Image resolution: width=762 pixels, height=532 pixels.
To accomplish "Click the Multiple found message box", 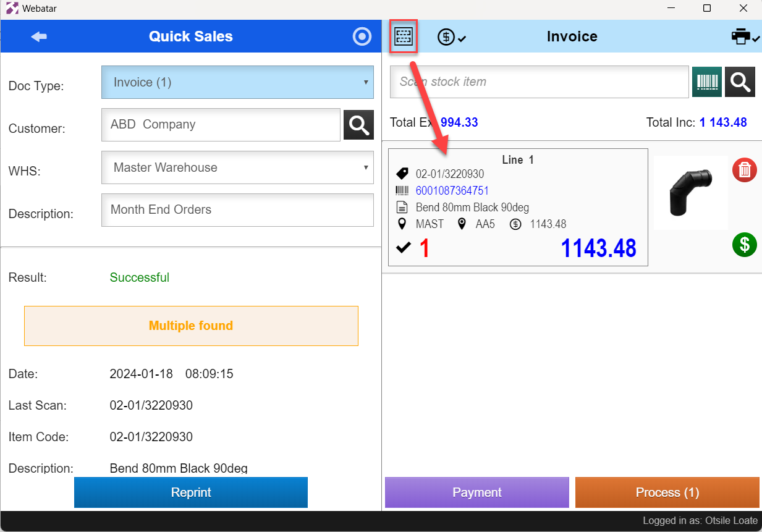I will click(x=191, y=326).
